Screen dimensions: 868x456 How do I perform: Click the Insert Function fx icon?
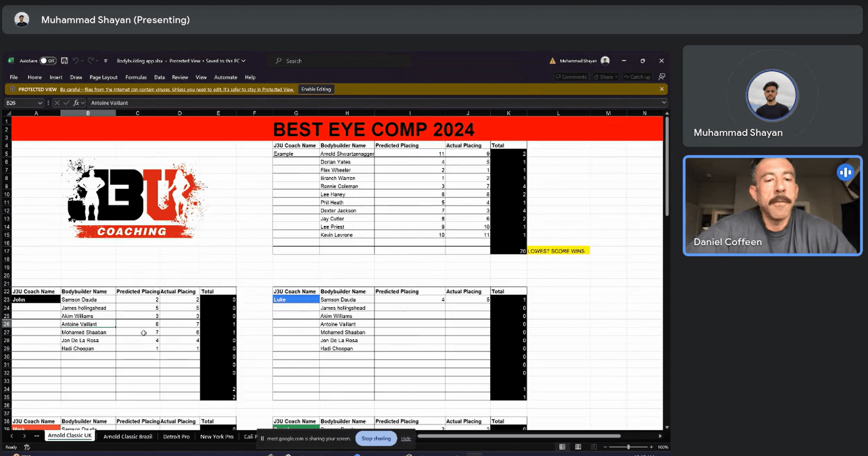coord(76,103)
